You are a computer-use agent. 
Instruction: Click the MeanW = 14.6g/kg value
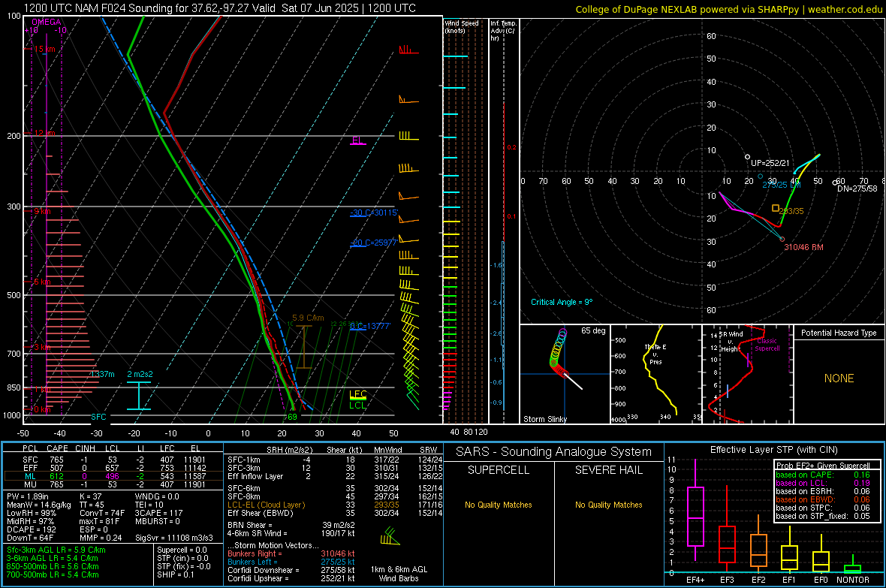(x=39, y=505)
